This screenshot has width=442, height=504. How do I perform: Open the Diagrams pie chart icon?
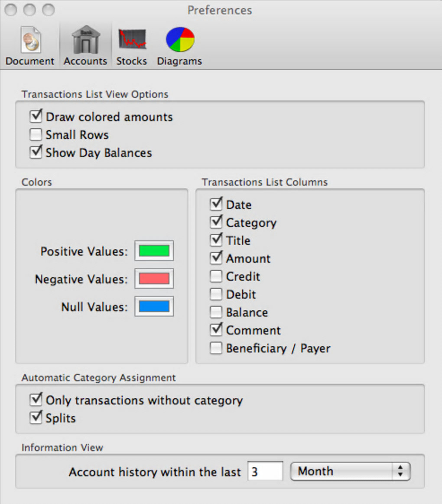179,40
